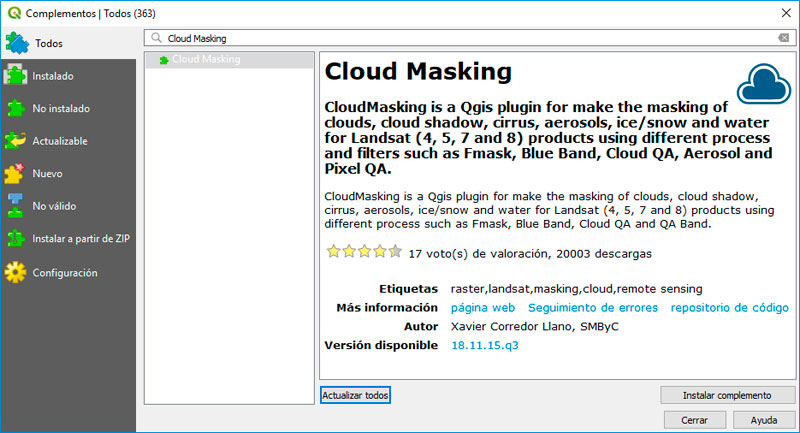Click the QGIS logo in title bar
Image resolution: width=800 pixels, height=433 pixels.
(x=14, y=13)
